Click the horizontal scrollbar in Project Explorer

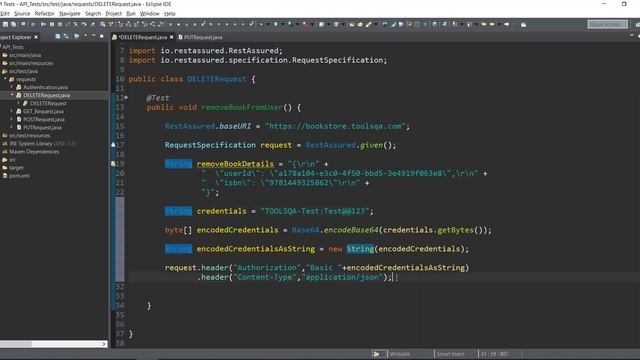click(x=16, y=344)
